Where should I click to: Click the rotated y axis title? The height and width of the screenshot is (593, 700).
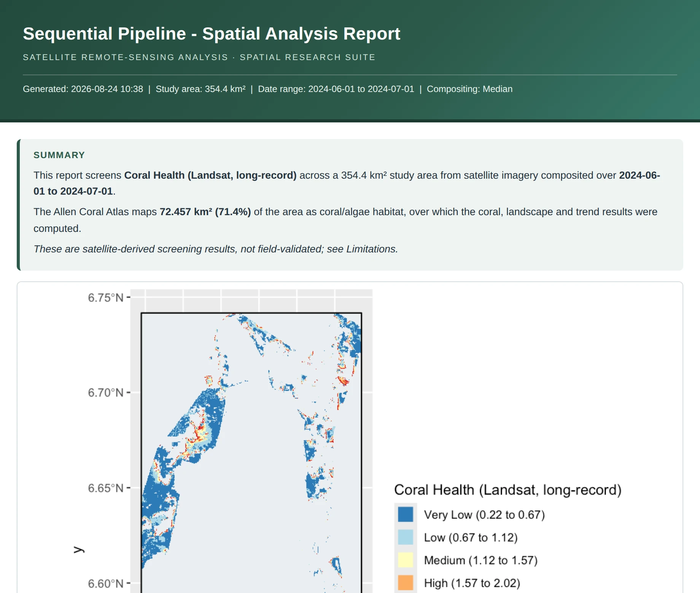79,550
